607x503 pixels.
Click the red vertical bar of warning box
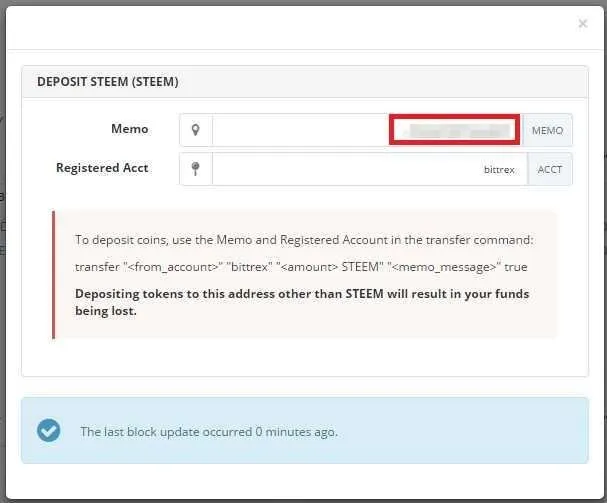53,275
